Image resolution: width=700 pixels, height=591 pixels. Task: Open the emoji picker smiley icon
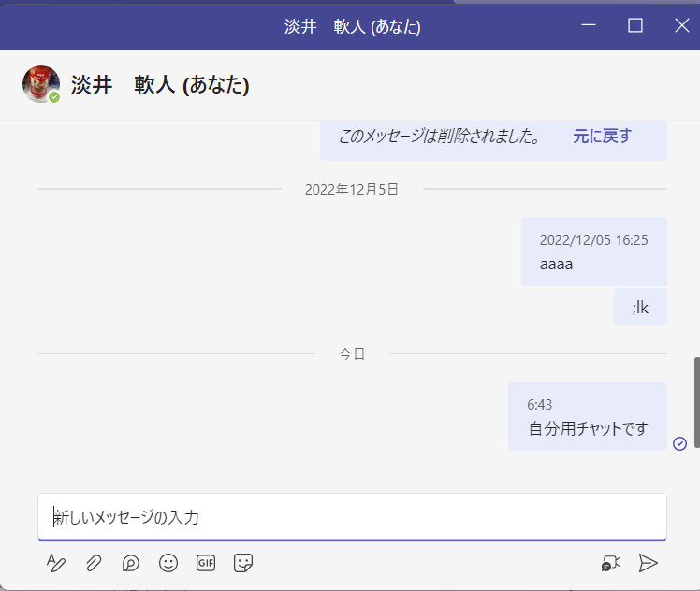[168, 563]
